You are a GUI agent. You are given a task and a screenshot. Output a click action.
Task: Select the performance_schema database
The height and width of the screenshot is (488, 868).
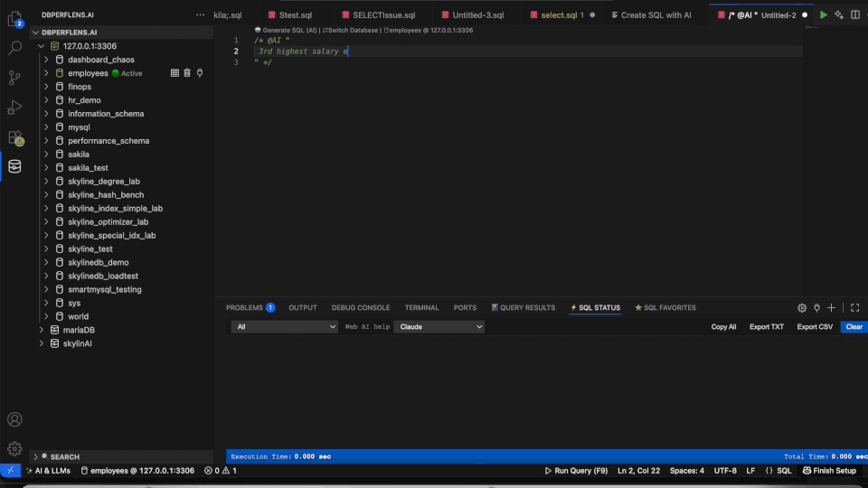tap(108, 141)
